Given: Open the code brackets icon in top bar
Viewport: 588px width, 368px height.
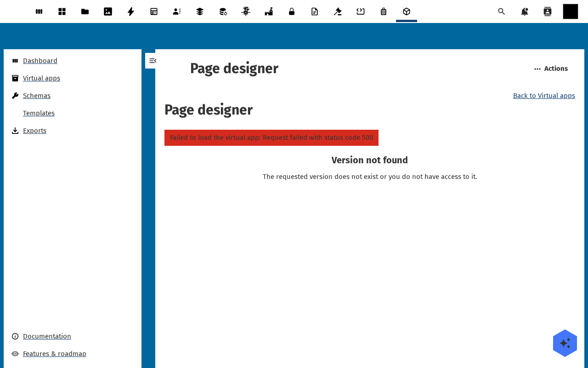Looking at the screenshot, I should pos(361,11).
